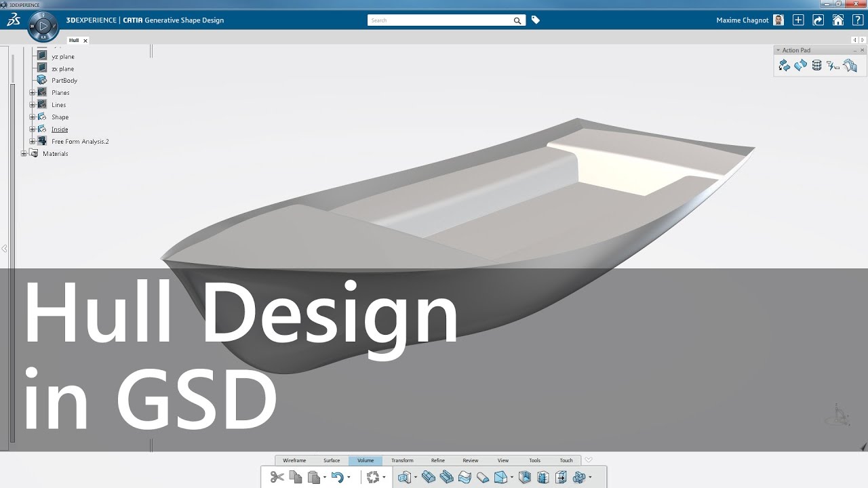Open the Help question-mark icon
Viewport: 868px width, 488px height.
856,20
